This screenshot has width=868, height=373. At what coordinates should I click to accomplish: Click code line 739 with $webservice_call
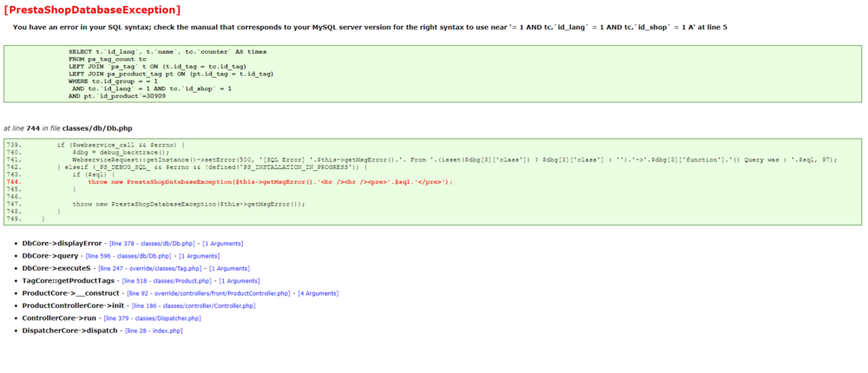(x=120, y=146)
